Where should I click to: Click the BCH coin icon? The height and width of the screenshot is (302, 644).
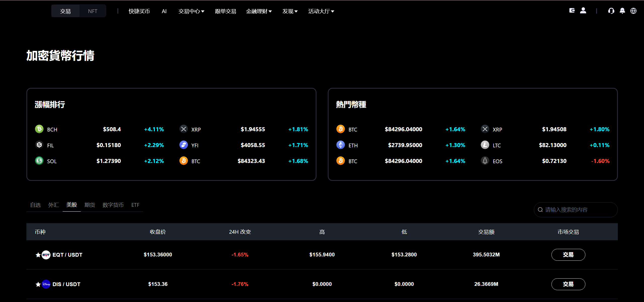[x=39, y=129]
